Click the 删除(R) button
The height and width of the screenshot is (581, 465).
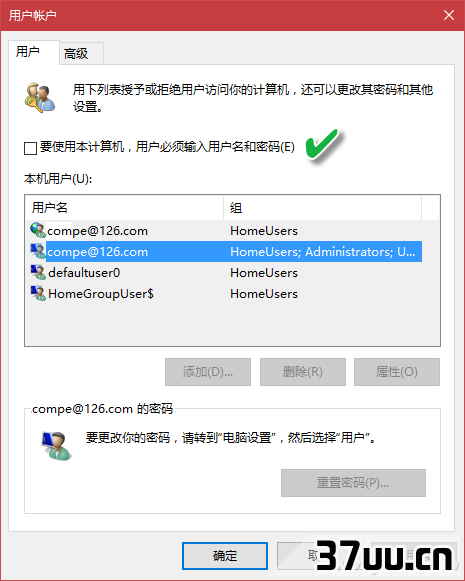[x=303, y=372]
